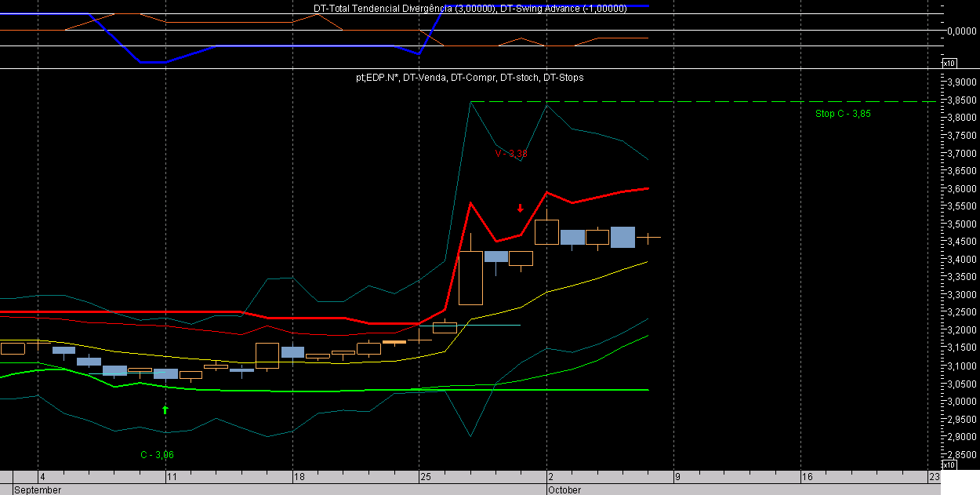Viewport: 980px width, 495px height.
Task: Click the 3,1000 price axis label
Action: (x=960, y=366)
